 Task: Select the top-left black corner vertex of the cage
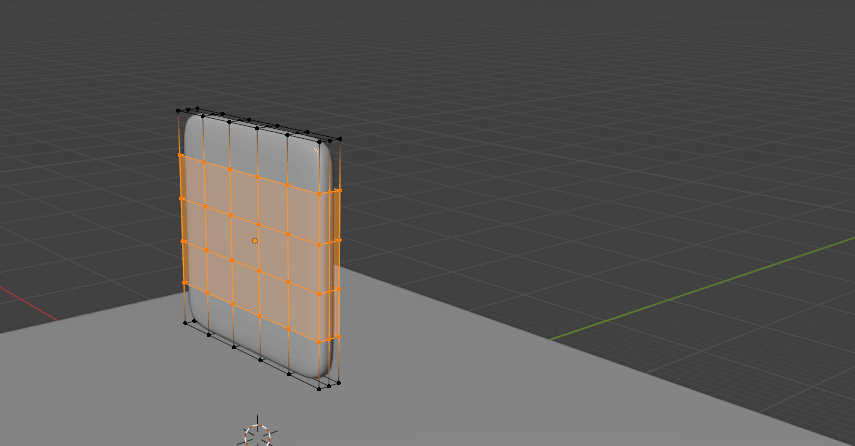(179, 111)
